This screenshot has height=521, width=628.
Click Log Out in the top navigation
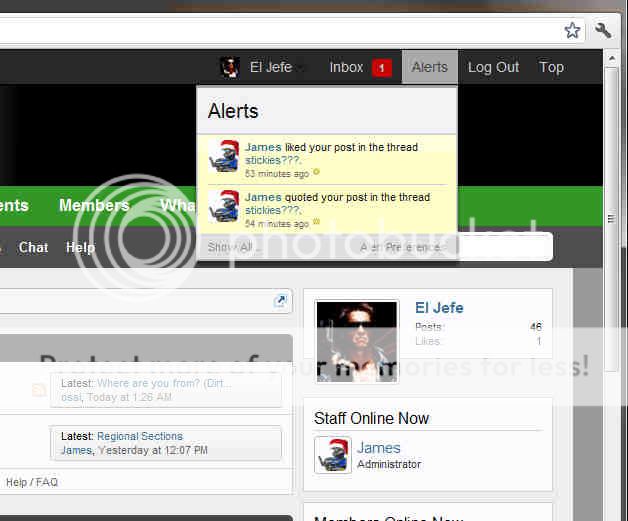[x=493, y=67]
